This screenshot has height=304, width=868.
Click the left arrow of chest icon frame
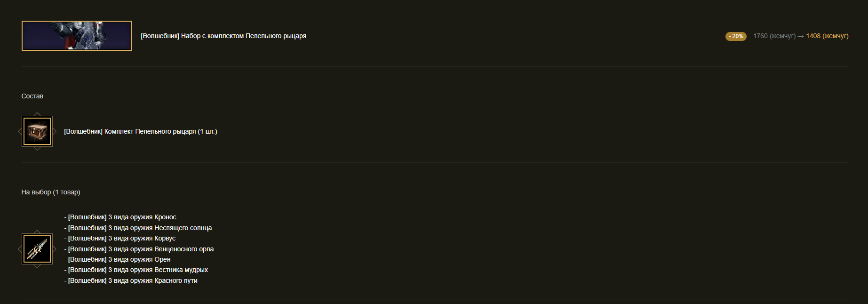20,131
